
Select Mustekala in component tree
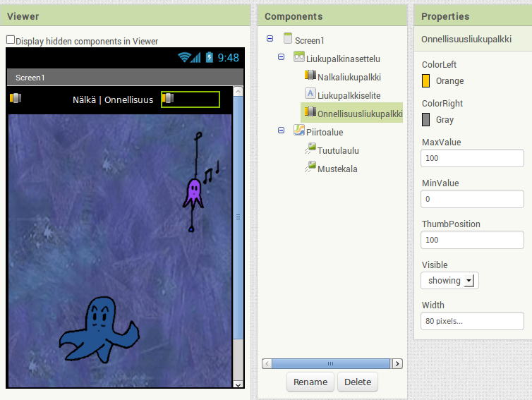pyautogui.click(x=337, y=169)
